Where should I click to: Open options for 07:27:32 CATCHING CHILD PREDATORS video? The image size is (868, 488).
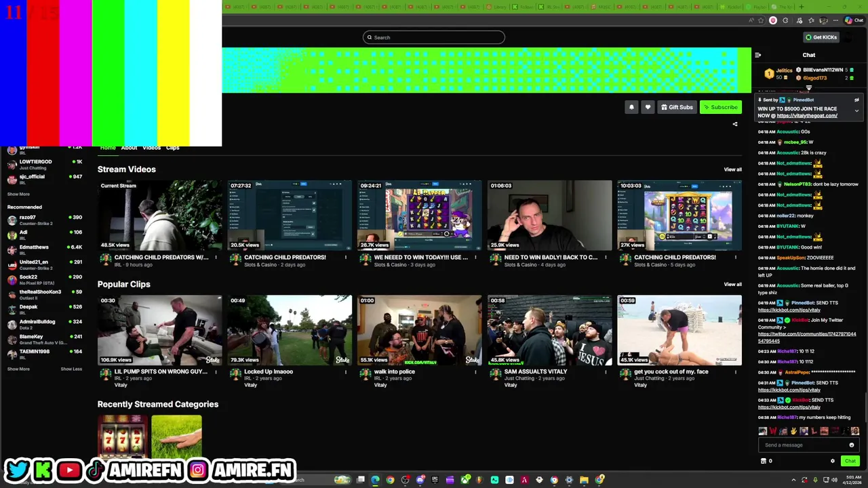coord(345,257)
